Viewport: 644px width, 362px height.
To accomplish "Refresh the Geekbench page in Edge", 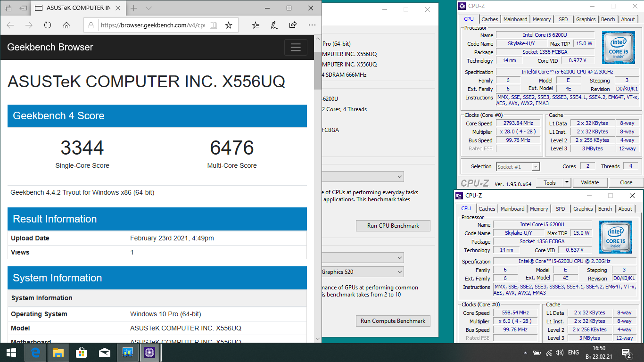I will [x=48, y=25].
